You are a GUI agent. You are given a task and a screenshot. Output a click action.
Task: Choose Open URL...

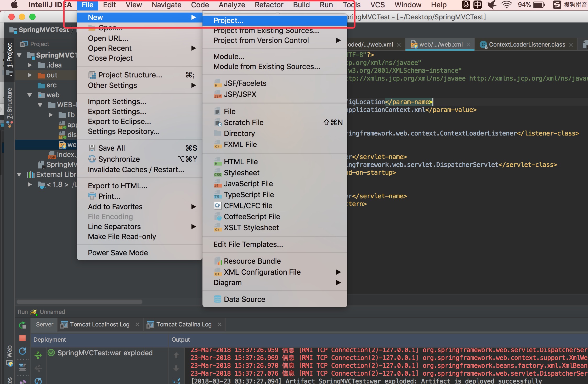[x=140, y=38]
